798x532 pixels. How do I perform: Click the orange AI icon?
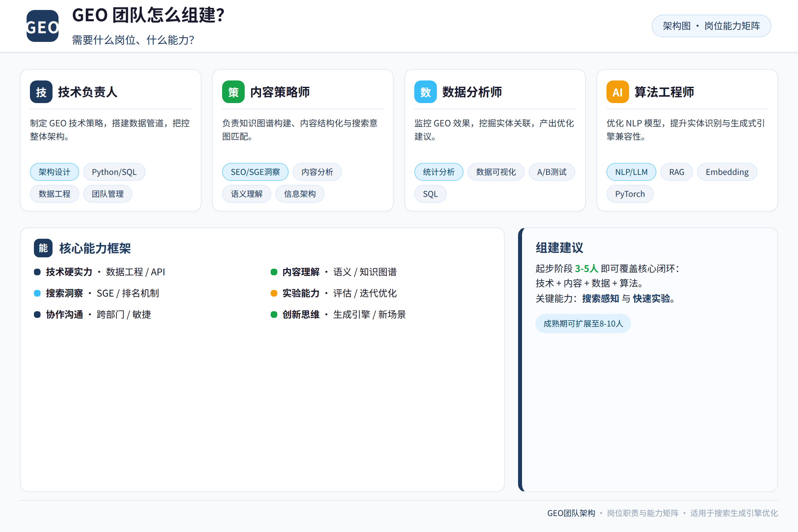(618, 92)
